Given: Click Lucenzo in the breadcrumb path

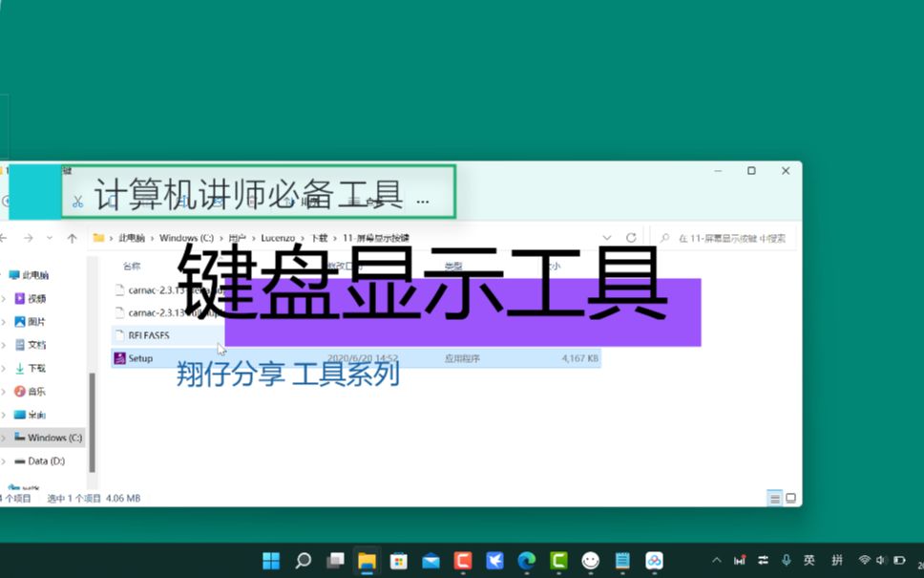Looking at the screenshot, I should (x=278, y=238).
